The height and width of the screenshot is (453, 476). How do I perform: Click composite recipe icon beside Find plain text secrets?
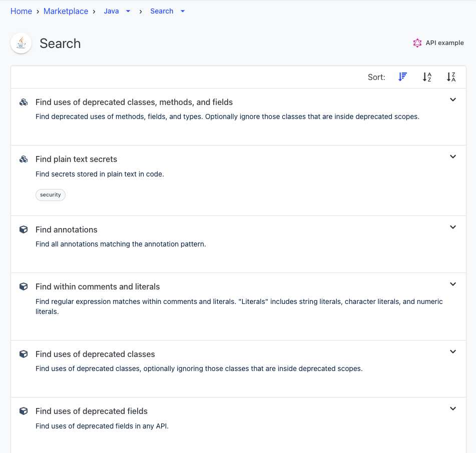click(24, 159)
